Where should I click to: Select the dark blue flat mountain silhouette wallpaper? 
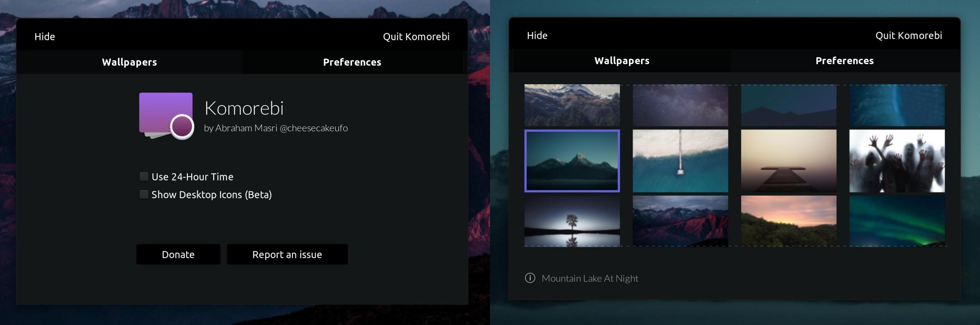(789, 105)
